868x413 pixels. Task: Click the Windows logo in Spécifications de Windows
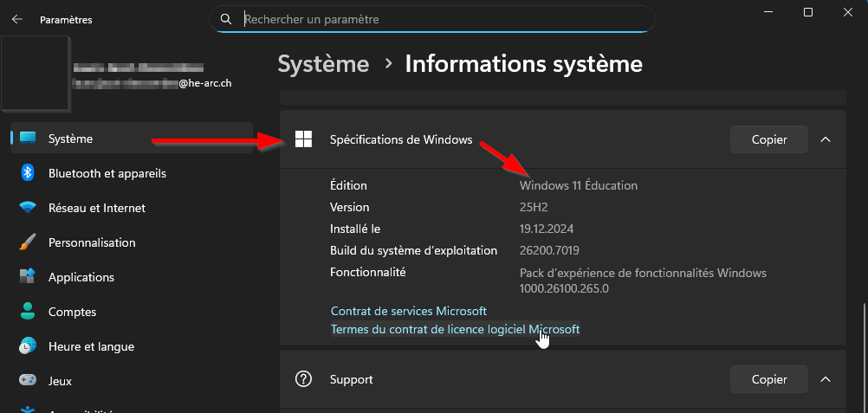[x=303, y=139]
